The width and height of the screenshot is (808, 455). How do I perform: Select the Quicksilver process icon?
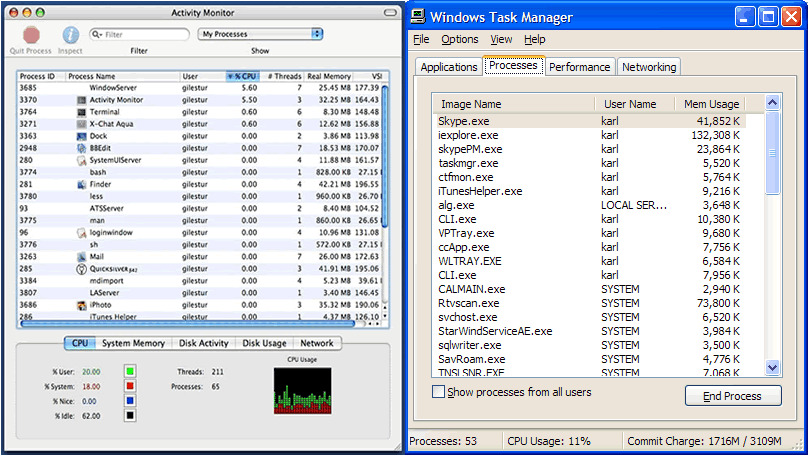[x=81, y=269]
